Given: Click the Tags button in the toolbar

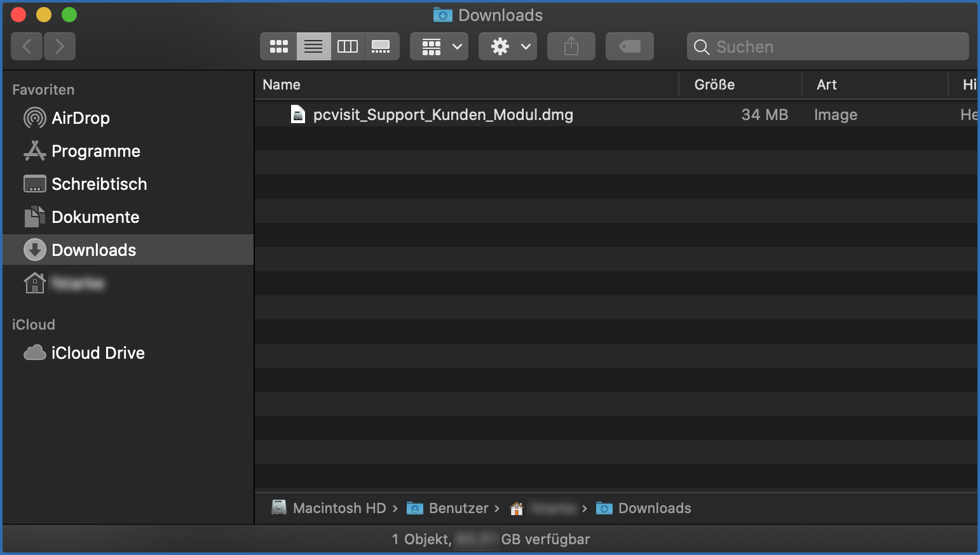Looking at the screenshot, I should click(629, 46).
